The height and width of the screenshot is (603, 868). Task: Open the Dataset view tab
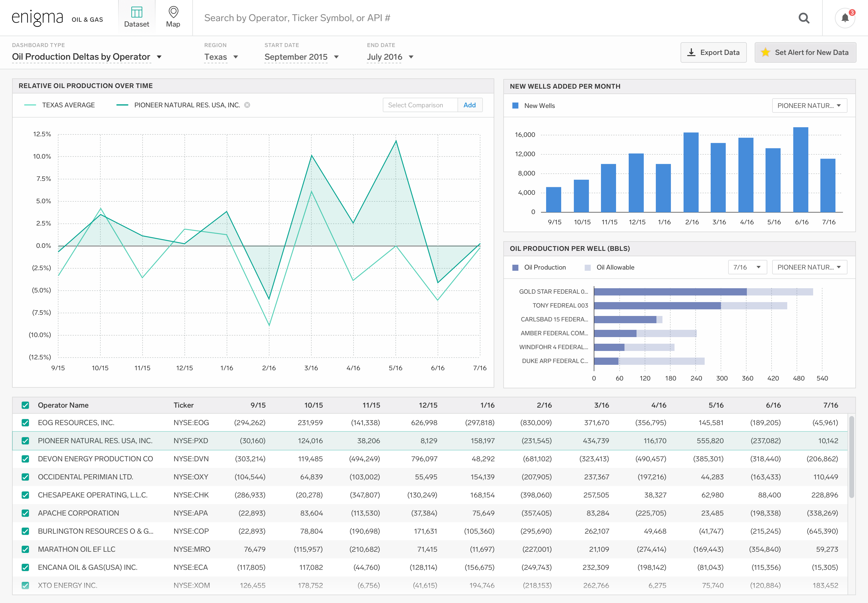136,18
